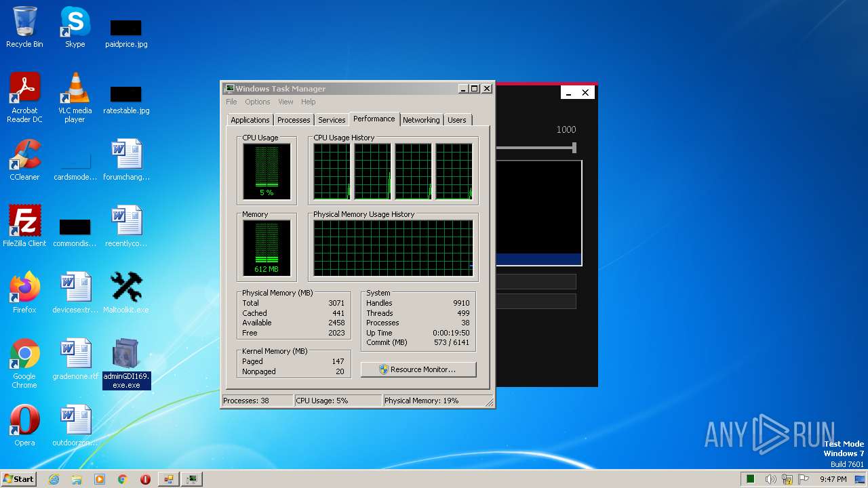
Task: Launch Skype from the desktop
Action: pos(75,27)
